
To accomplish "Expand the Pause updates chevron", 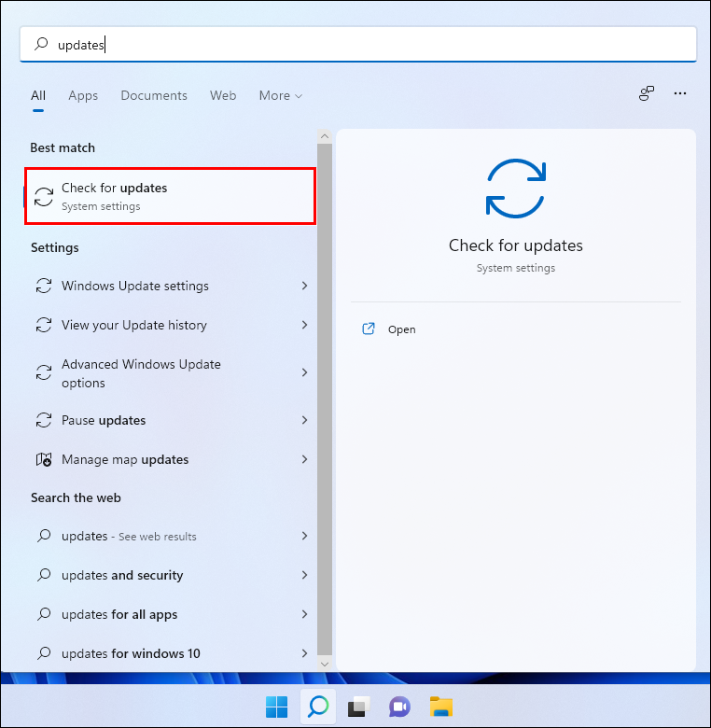I will point(304,420).
